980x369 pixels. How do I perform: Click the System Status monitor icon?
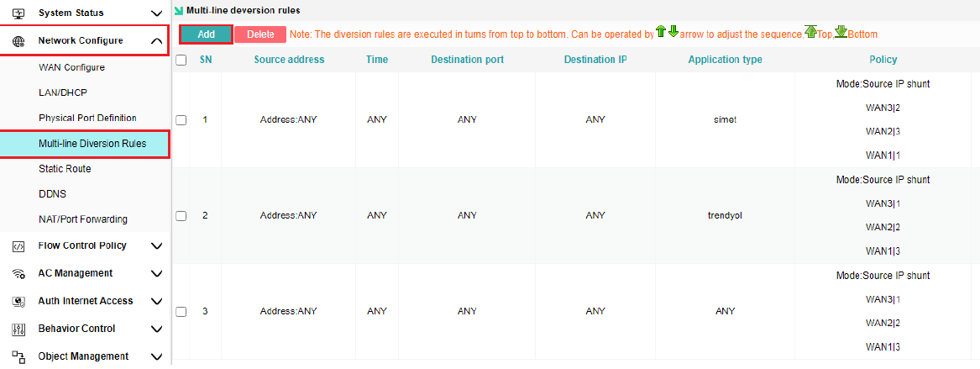[18, 13]
